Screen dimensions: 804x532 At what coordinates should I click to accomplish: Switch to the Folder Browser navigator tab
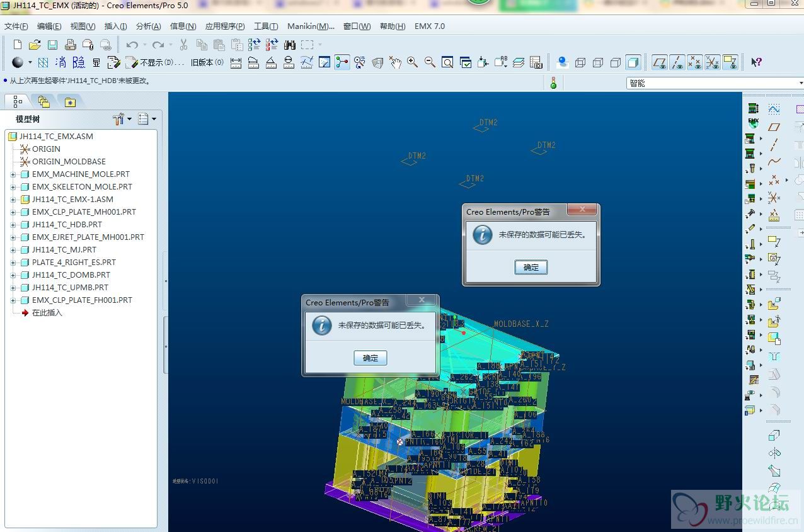(x=43, y=101)
